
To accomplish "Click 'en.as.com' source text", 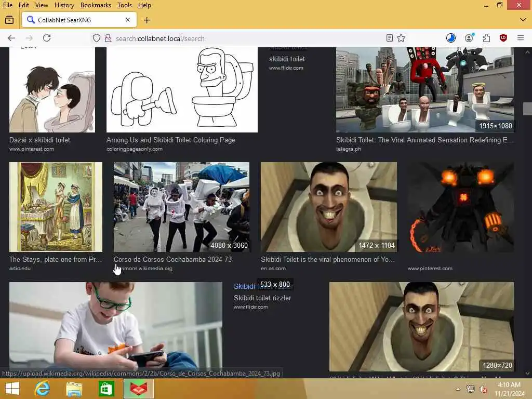I will point(273,269).
